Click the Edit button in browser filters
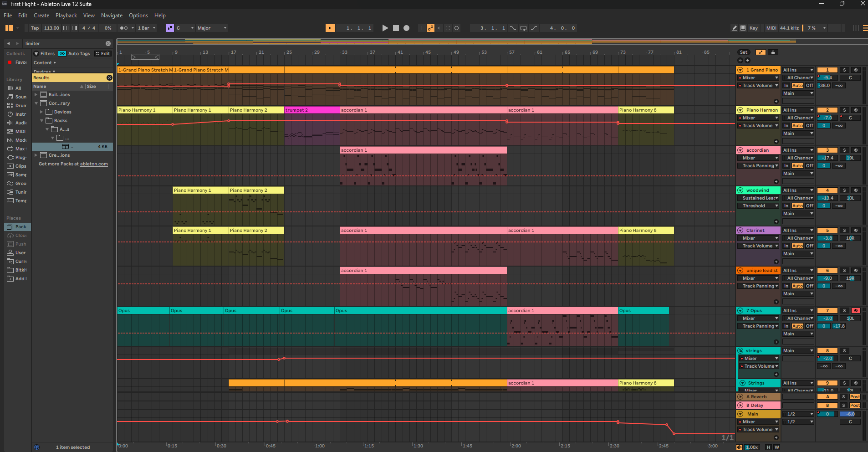This screenshot has height=452, width=868. 103,54
